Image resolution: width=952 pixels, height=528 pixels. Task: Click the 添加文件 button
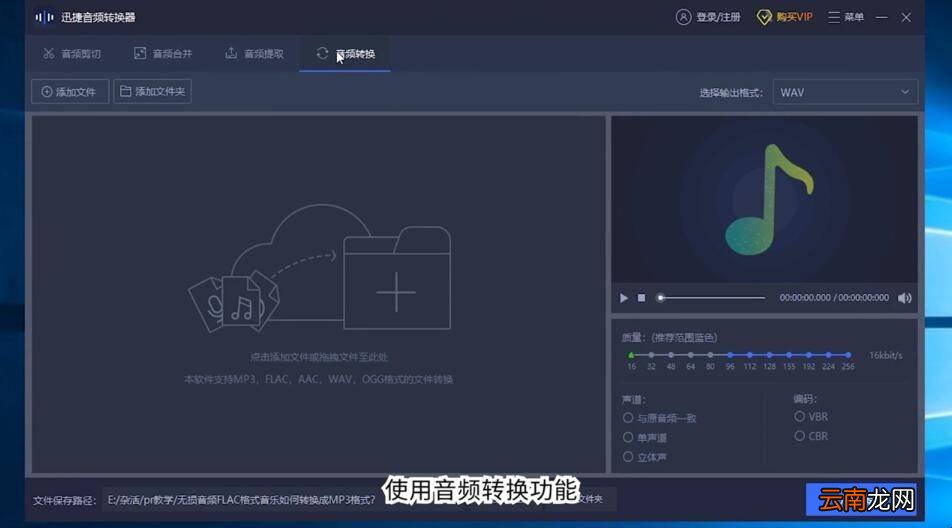(70, 92)
